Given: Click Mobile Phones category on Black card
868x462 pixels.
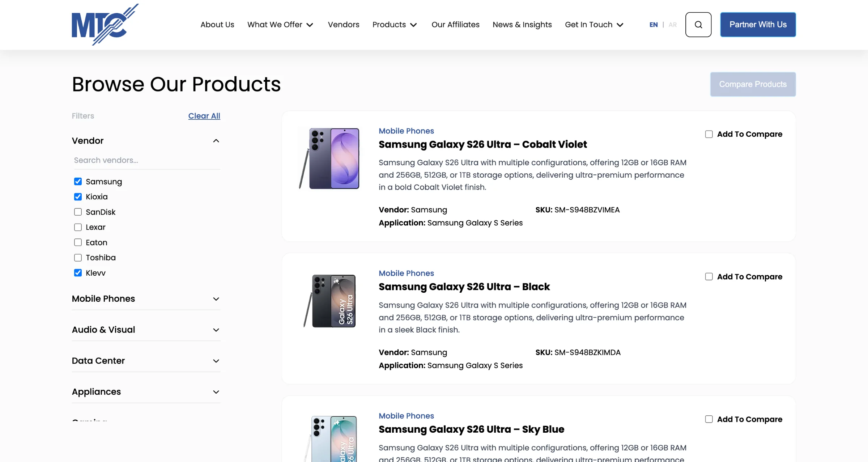Looking at the screenshot, I should [406, 274].
